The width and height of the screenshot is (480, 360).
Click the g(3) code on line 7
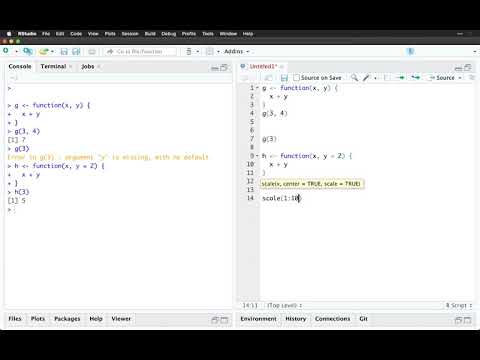point(269,139)
